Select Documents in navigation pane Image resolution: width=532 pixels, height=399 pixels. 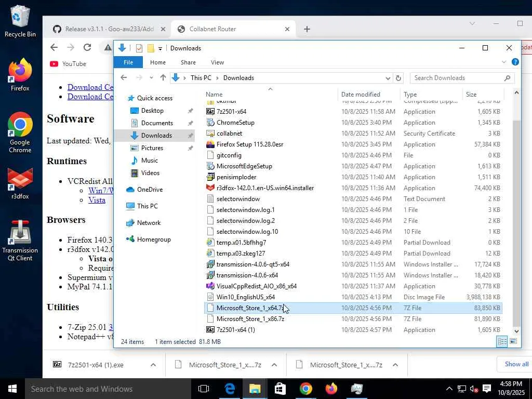[157, 123]
